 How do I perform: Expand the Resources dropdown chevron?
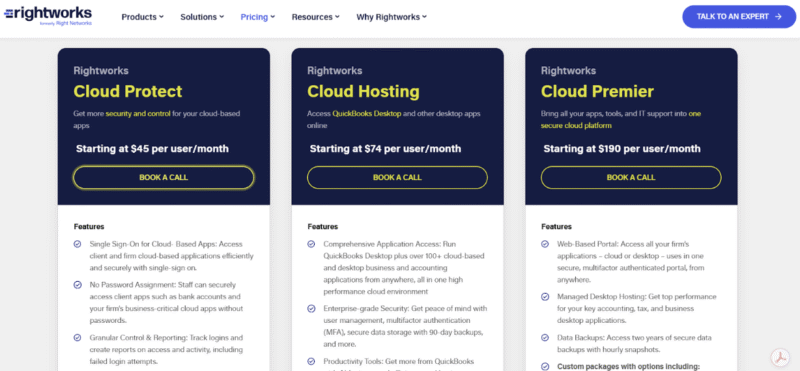337,17
